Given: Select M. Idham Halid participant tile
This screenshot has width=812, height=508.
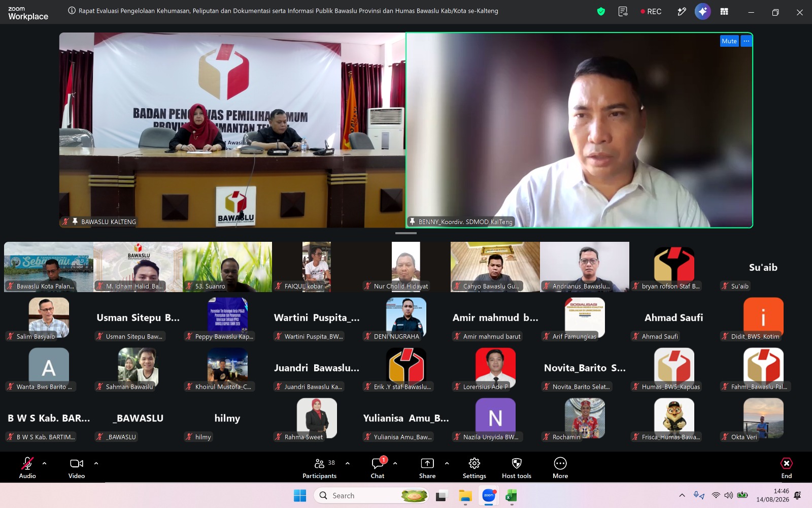Looking at the screenshot, I should pos(138,267).
